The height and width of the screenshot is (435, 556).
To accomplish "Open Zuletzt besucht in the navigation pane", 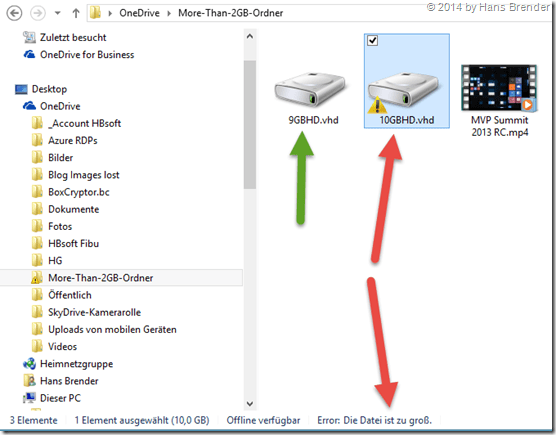I will [73, 37].
